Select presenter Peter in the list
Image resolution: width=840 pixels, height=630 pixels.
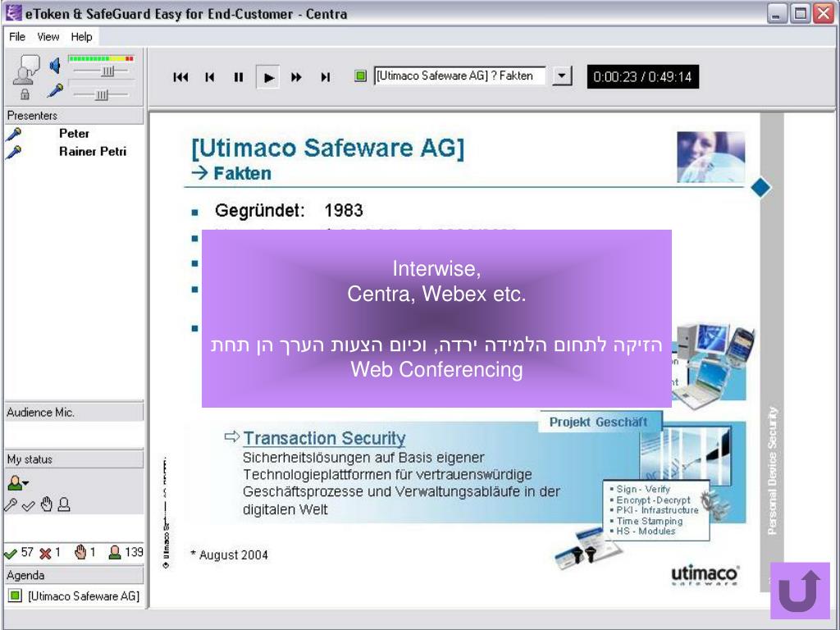point(74,134)
